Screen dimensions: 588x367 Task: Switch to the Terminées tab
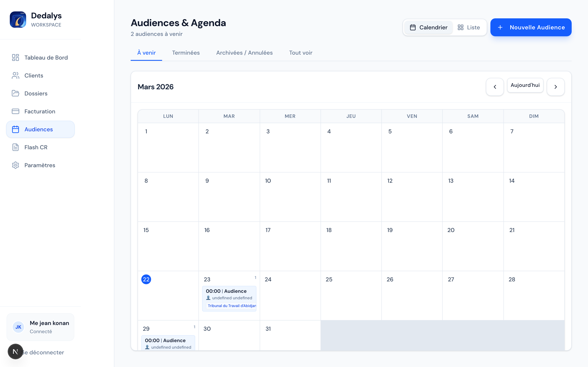186,53
